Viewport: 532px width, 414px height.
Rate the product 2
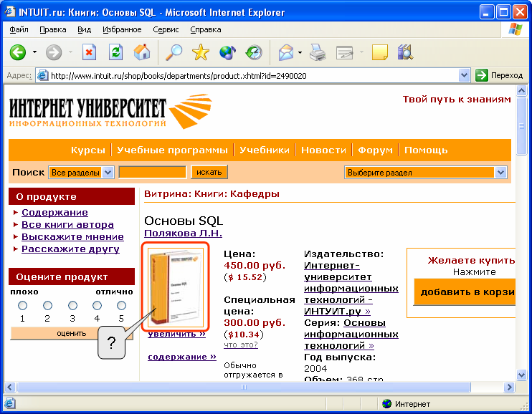(47, 306)
